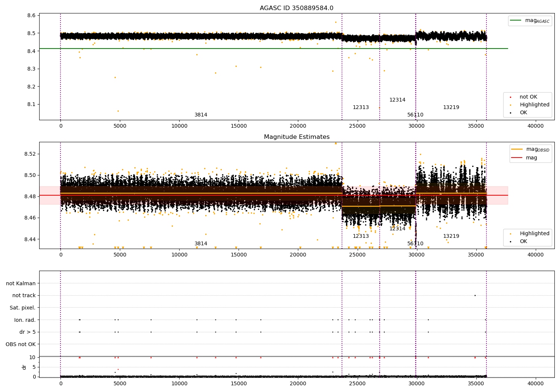This screenshot has height=392, width=560.
Task: Click the orange line sample beside mag OBSID
Action: [x=517, y=149]
